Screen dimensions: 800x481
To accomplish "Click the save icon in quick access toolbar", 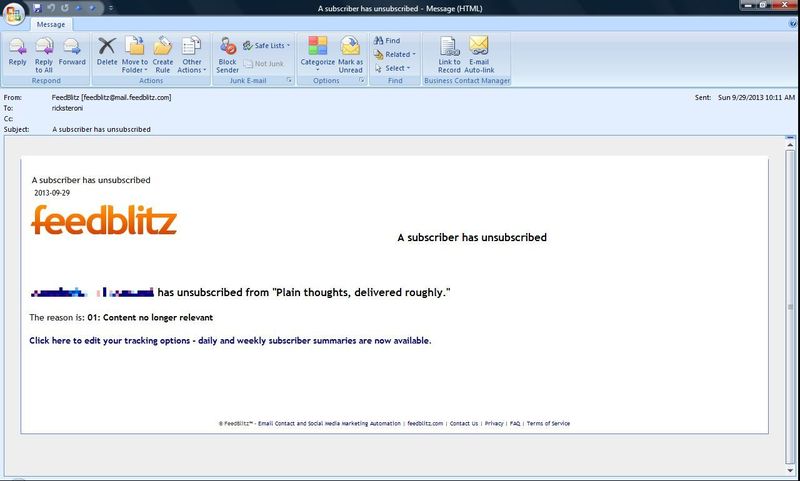I will pos(37,7).
